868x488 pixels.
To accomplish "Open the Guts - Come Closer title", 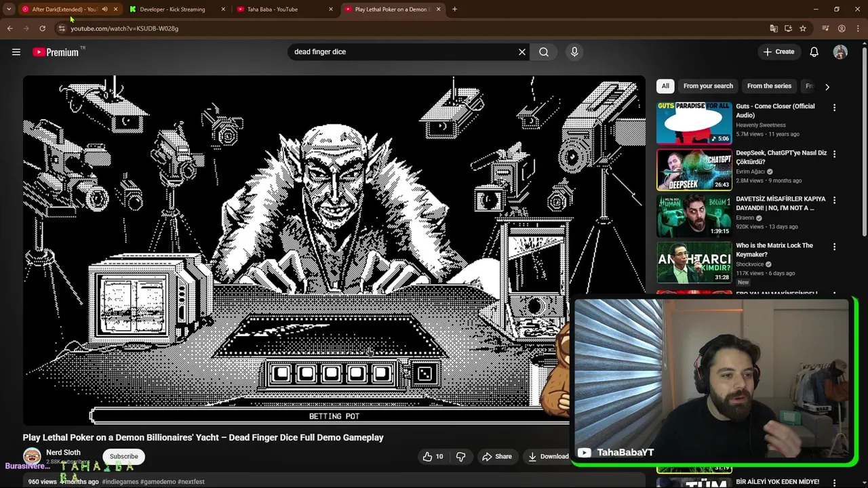I will [x=775, y=110].
